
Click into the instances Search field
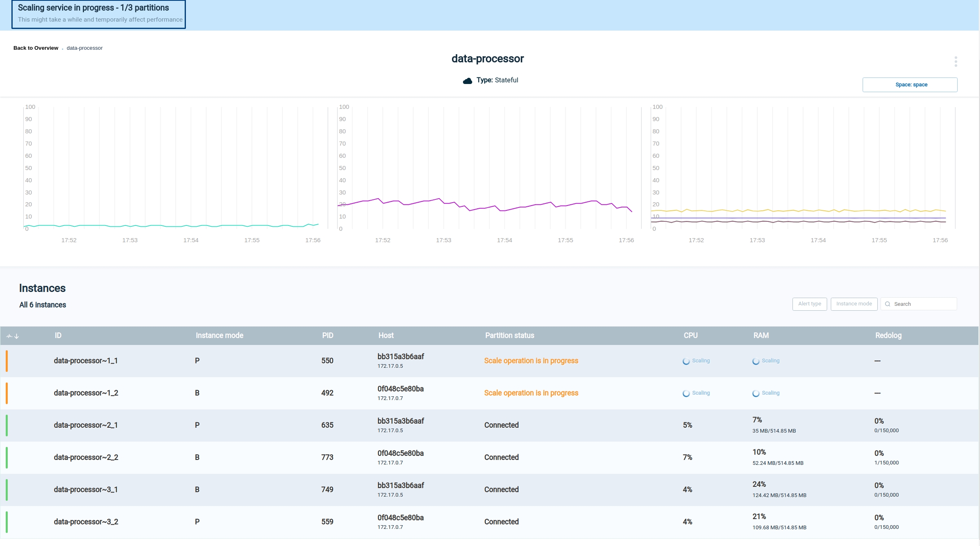coord(923,304)
